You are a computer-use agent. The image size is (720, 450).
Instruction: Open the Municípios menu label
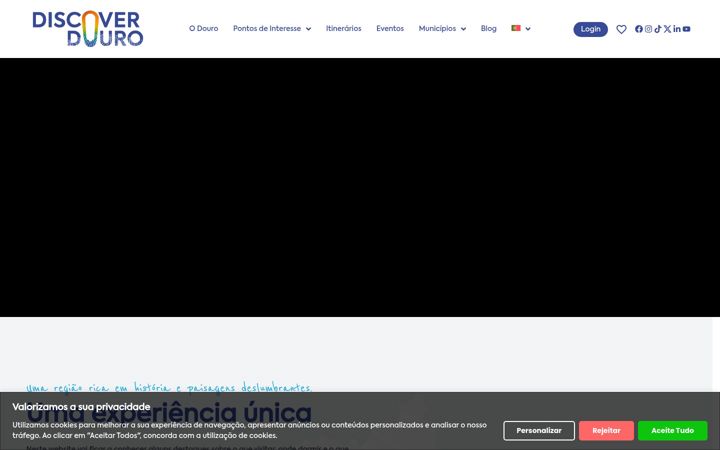pyautogui.click(x=437, y=28)
